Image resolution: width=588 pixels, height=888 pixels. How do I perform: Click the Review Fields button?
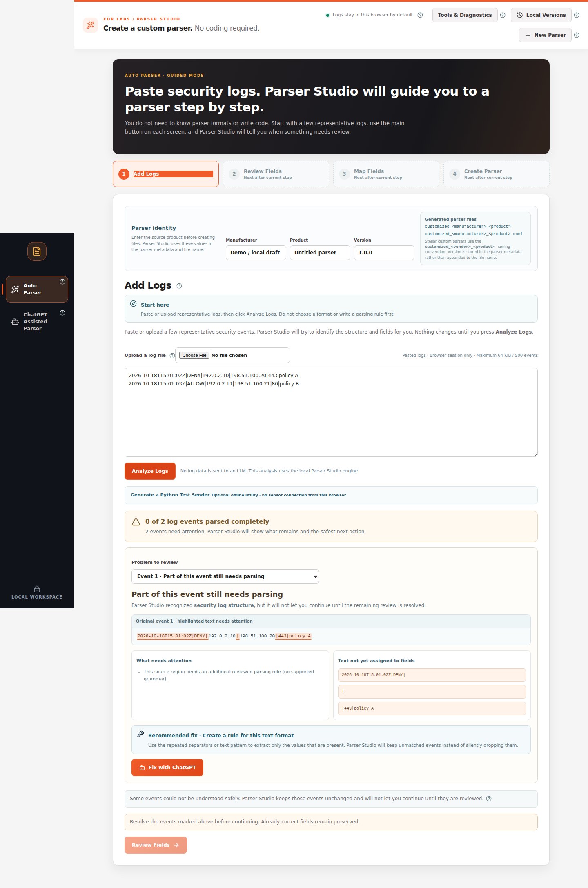156,845
